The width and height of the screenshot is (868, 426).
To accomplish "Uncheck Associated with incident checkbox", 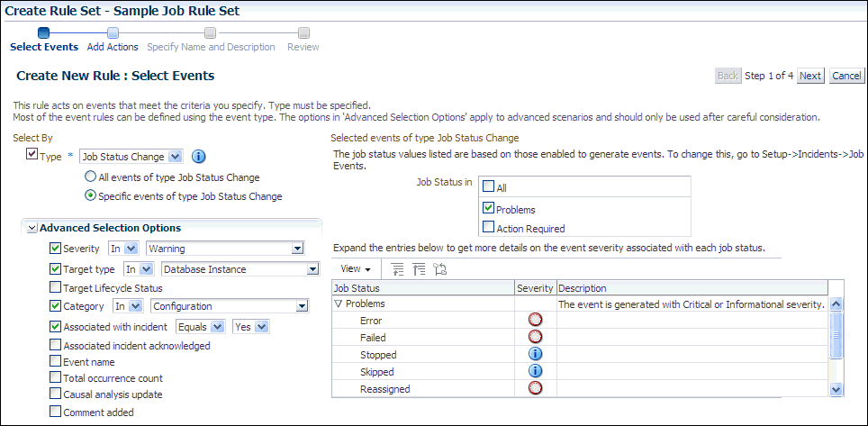I will coord(55,327).
